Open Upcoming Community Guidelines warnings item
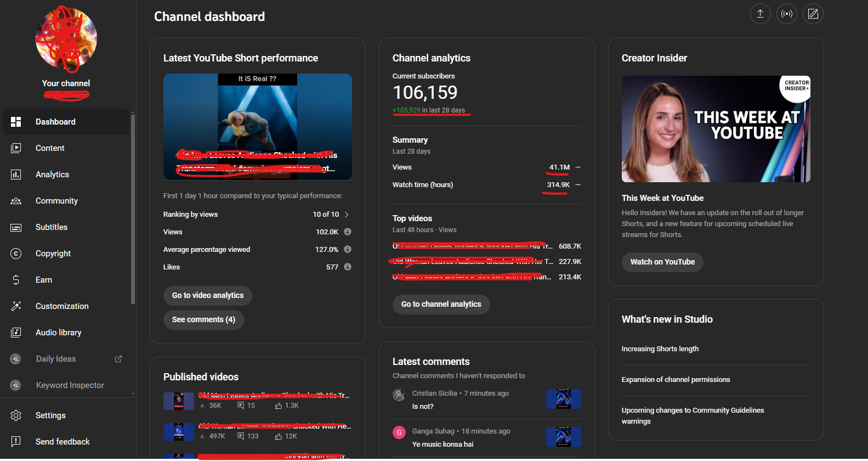Viewport: 868px width, 461px height. pos(693,416)
